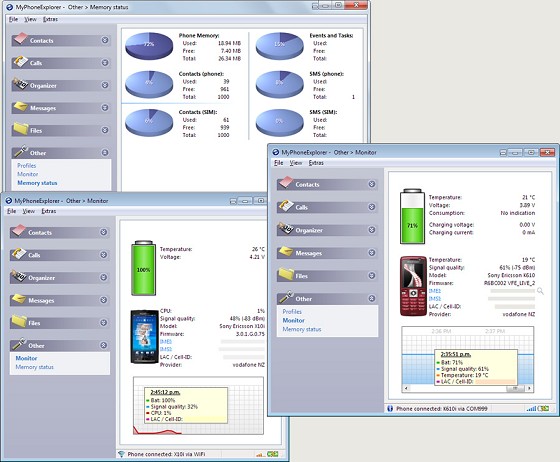This screenshot has height=462, width=560.
Task: Click the magnifier icon next to IMEI
Action: [x=540, y=291]
